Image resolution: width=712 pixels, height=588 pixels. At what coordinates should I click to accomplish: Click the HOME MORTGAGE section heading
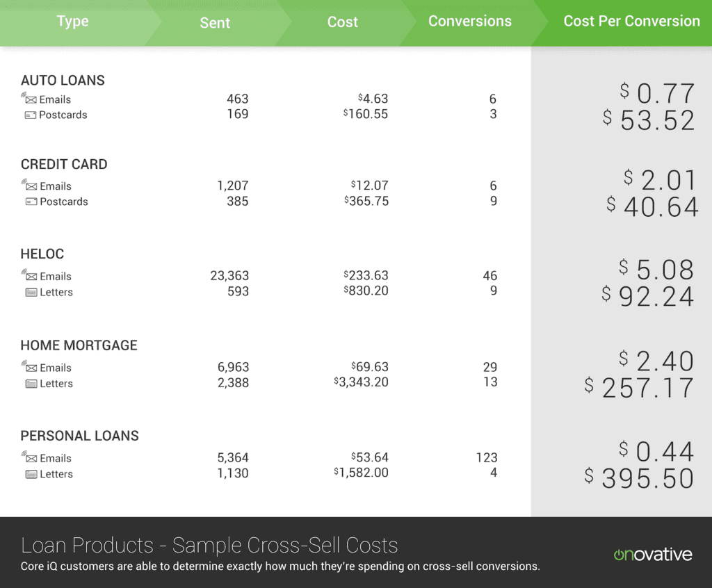point(79,345)
